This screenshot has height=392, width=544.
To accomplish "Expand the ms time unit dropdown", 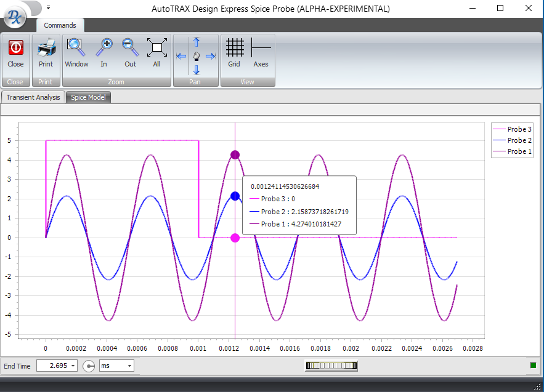I will click(129, 366).
